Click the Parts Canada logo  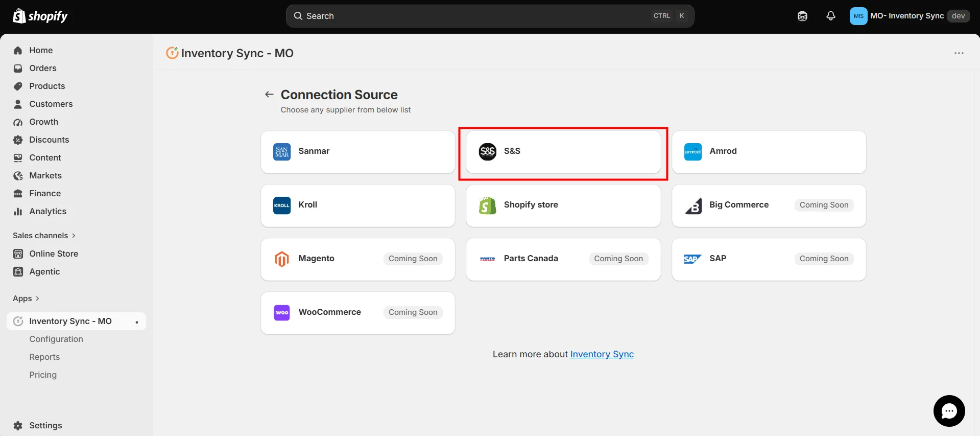[x=488, y=259]
